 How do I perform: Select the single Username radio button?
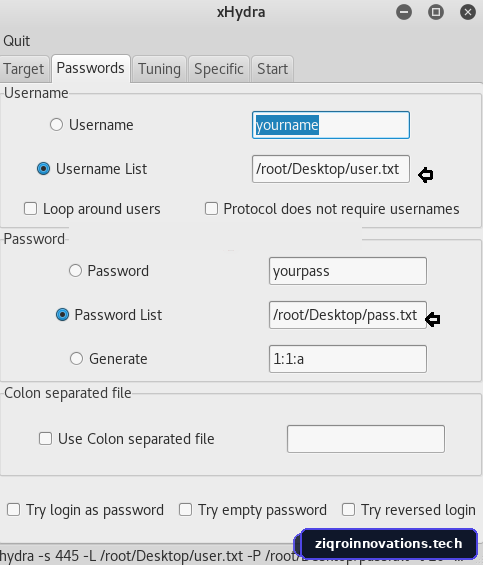coord(57,125)
